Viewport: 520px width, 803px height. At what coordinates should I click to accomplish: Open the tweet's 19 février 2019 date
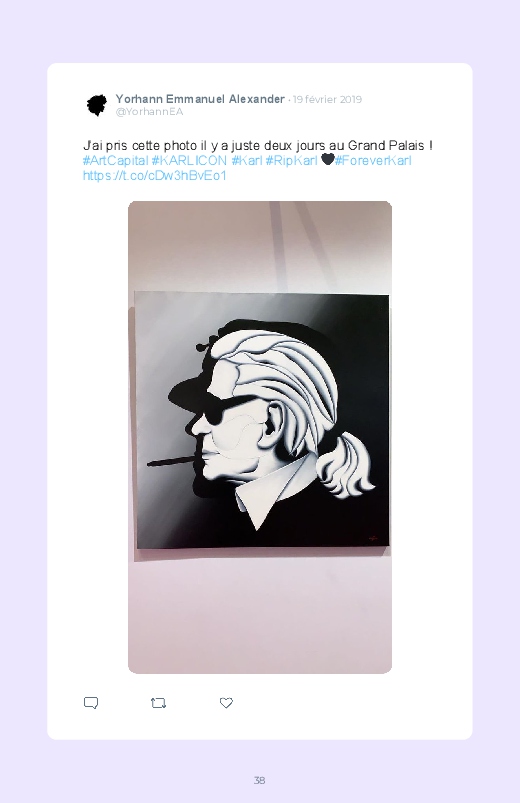click(x=327, y=99)
